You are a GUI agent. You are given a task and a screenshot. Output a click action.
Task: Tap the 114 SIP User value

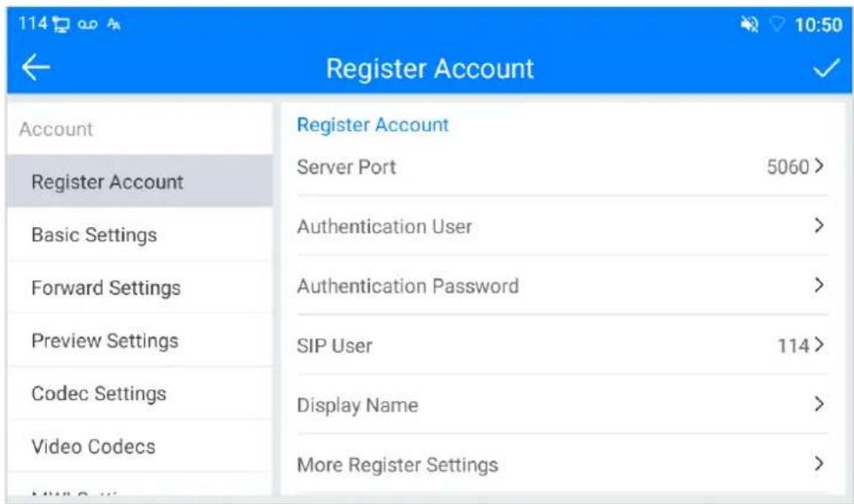793,346
